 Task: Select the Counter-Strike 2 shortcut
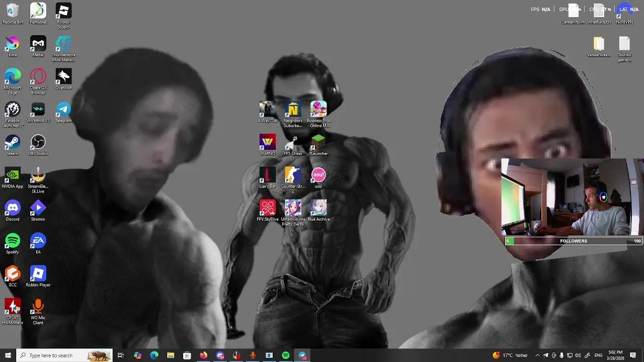click(293, 180)
